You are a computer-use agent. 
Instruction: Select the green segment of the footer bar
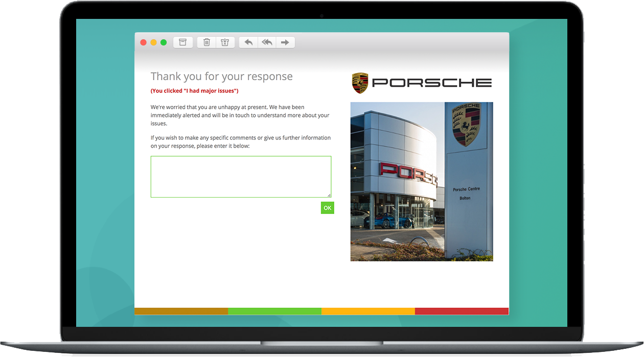[x=274, y=311]
